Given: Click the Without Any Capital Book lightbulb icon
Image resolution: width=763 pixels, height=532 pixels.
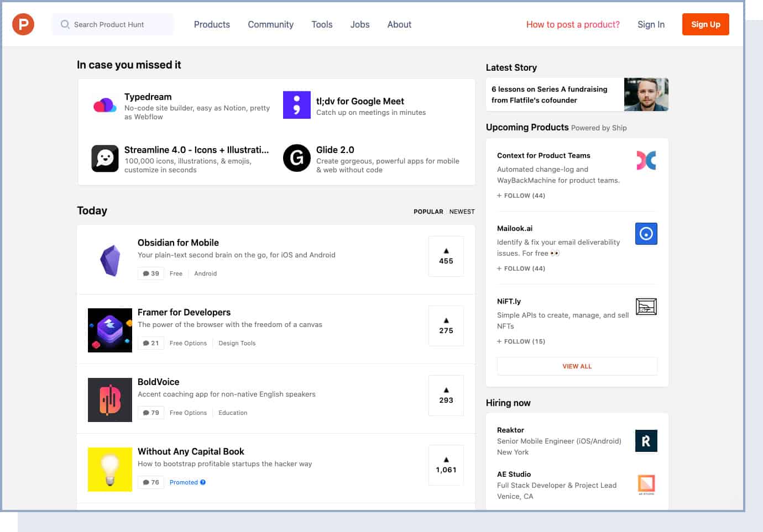Looking at the screenshot, I should pyautogui.click(x=110, y=470).
